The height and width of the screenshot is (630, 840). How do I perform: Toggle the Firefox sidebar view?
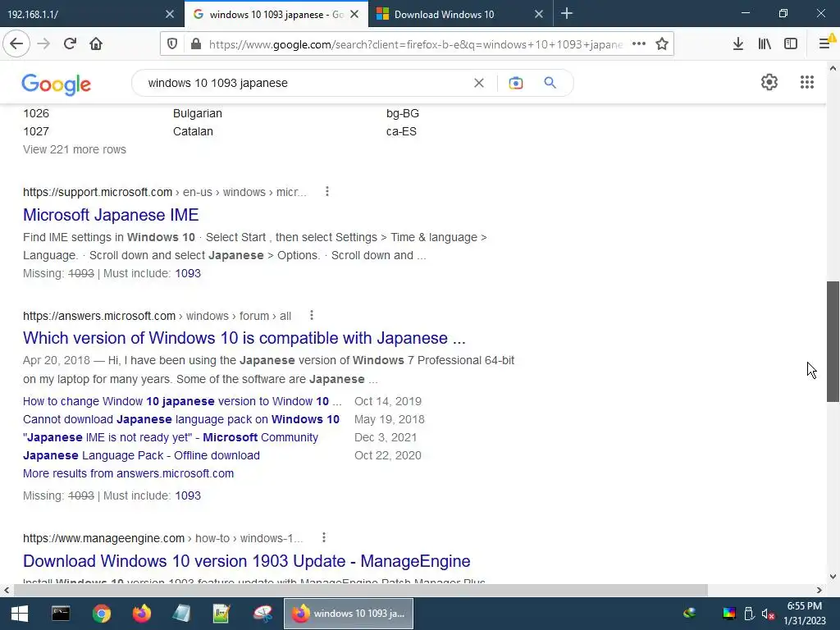point(791,44)
